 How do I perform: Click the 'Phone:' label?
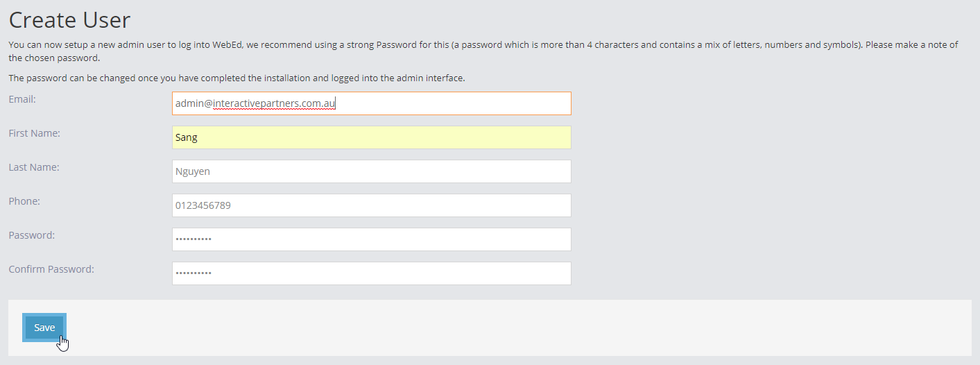pyautogui.click(x=24, y=201)
